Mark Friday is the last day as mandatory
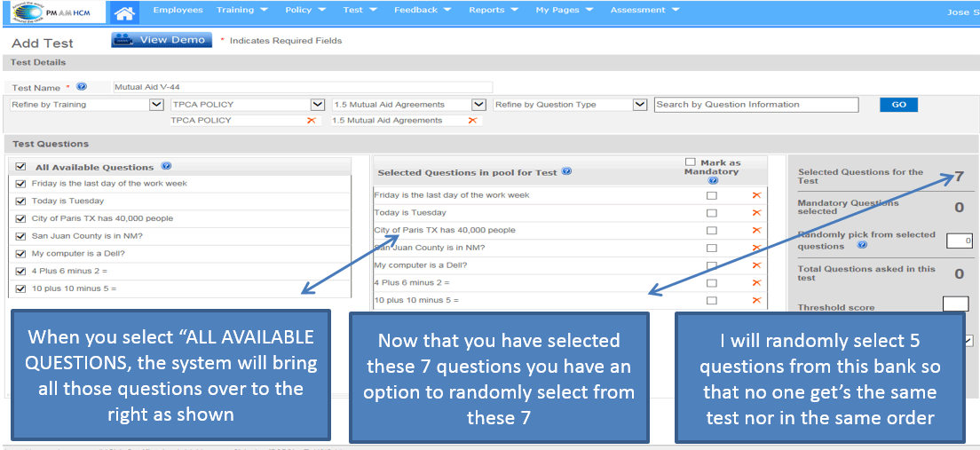Screen dimensions: 980x450 pyautogui.click(x=711, y=195)
